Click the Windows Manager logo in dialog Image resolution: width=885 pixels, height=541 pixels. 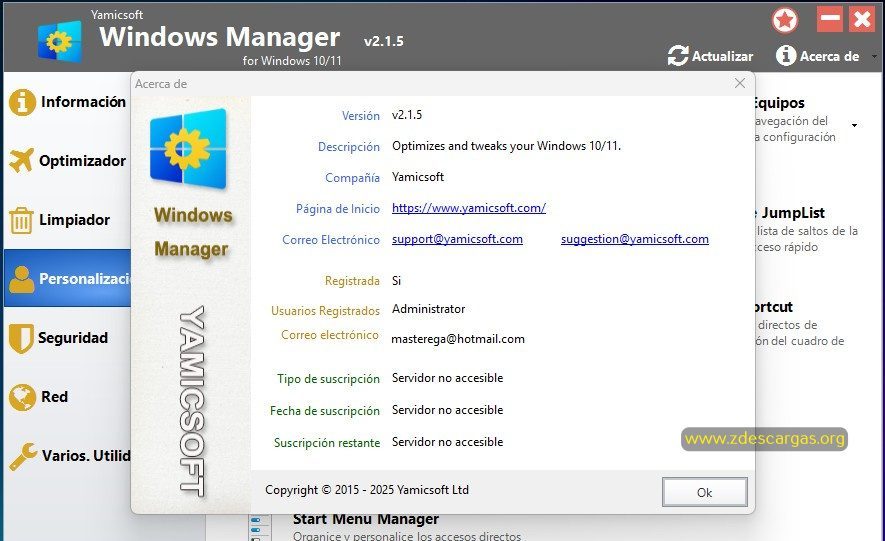(x=189, y=148)
